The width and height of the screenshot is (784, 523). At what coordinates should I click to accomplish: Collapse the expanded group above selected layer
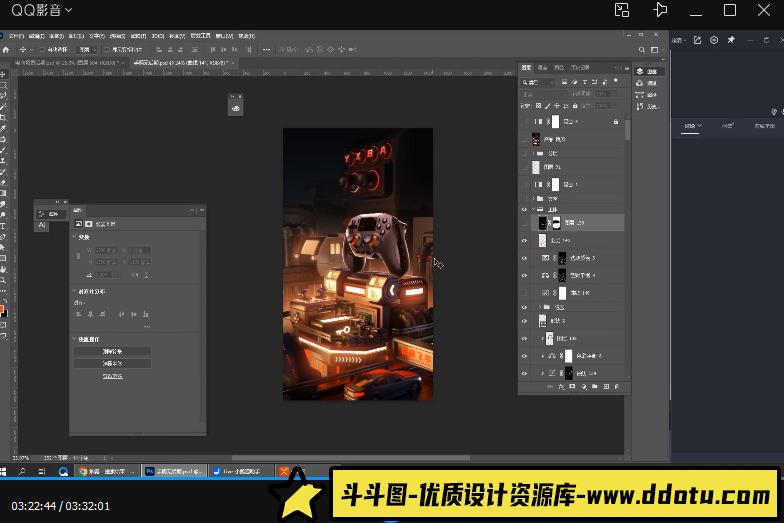[x=534, y=210]
